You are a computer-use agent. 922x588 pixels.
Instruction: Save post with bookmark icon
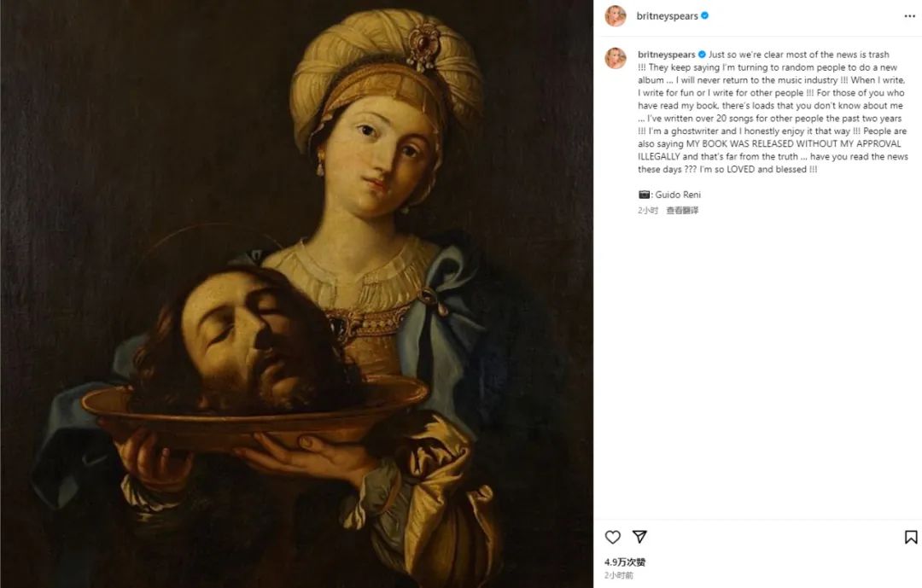pyautogui.click(x=910, y=537)
